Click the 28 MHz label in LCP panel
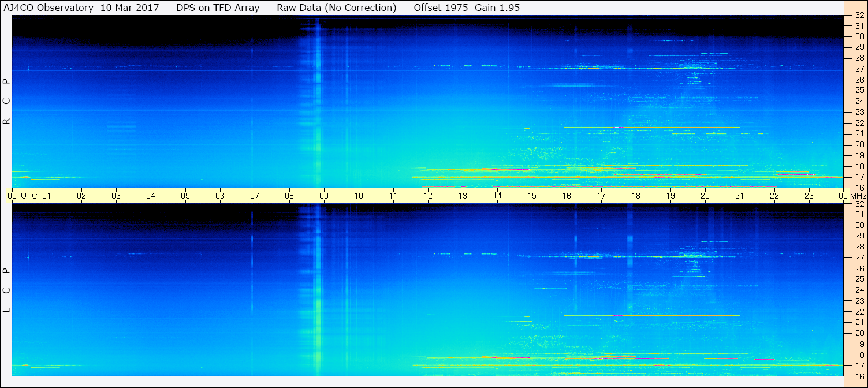This screenshot has width=868, height=388. (859, 247)
